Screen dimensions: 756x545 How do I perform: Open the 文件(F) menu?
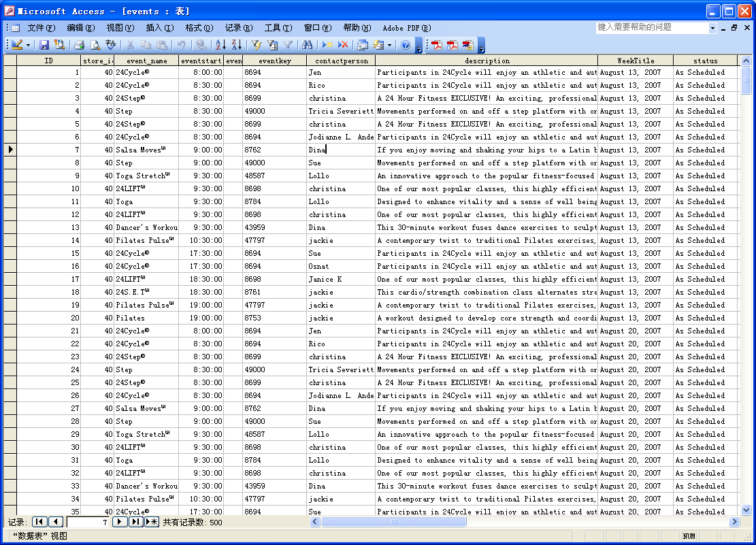(41, 28)
